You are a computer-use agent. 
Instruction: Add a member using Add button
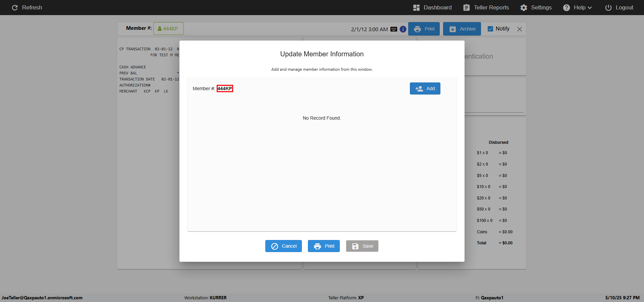[425, 88]
